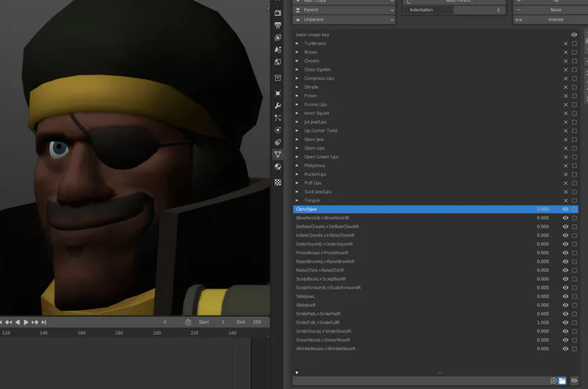Collapse the filter options triangle below list
Viewport: 588px width, 389px height.
pos(296,373)
